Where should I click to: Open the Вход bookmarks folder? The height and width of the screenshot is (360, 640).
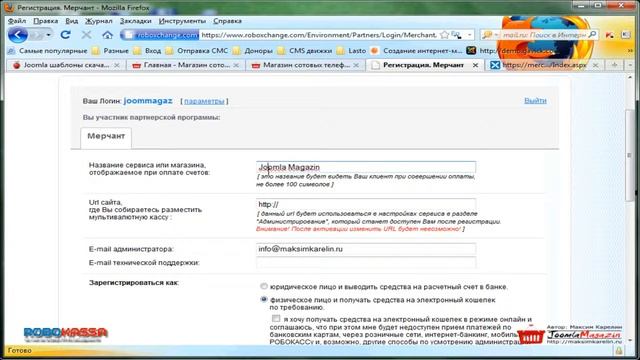click(148, 51)
